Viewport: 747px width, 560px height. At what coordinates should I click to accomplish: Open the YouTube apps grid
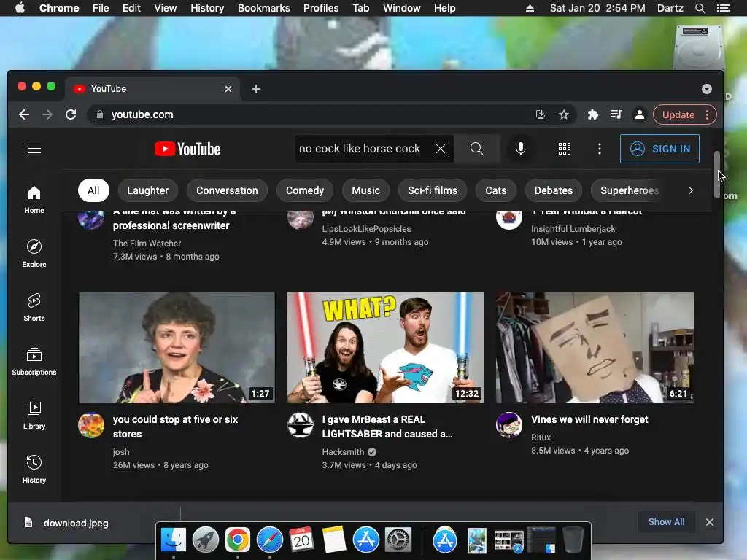click(x=565, y=149)
